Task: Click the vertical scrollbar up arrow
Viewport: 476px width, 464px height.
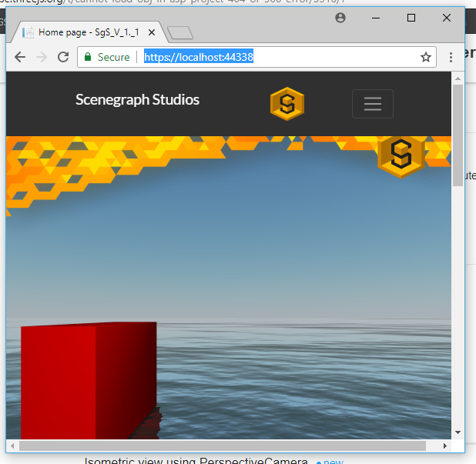Action: (458, 78)
